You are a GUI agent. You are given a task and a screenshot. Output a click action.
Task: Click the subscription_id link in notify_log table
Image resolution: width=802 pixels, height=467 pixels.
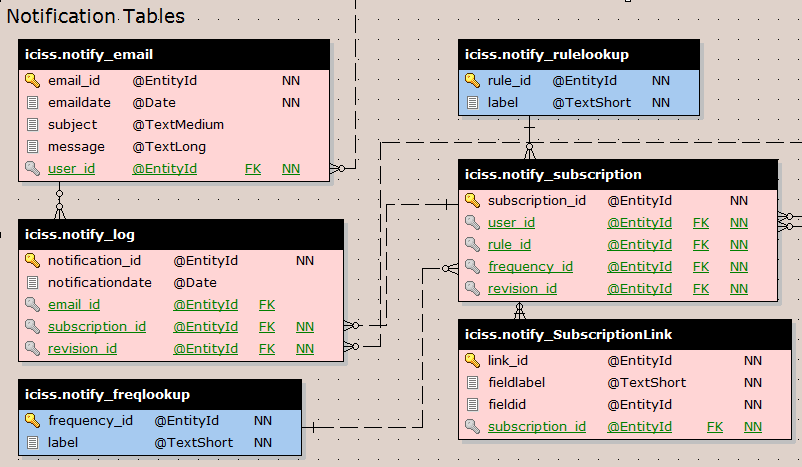(x=97, y=326)
